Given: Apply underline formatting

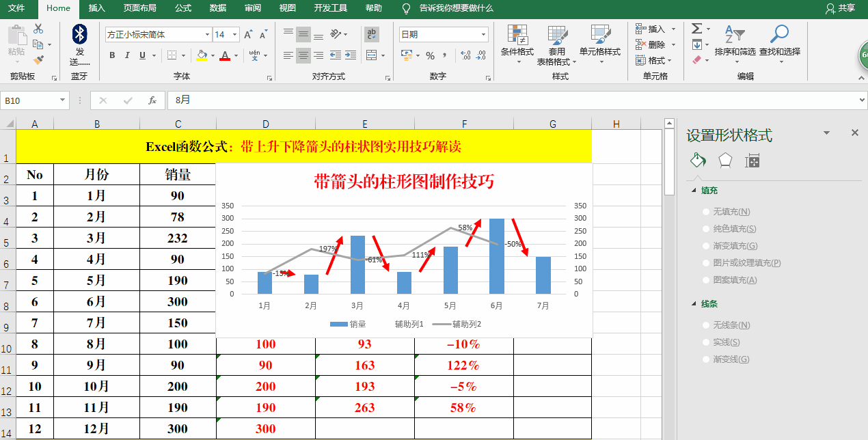Looking at the screenshot, I should (x=143, y=55).
